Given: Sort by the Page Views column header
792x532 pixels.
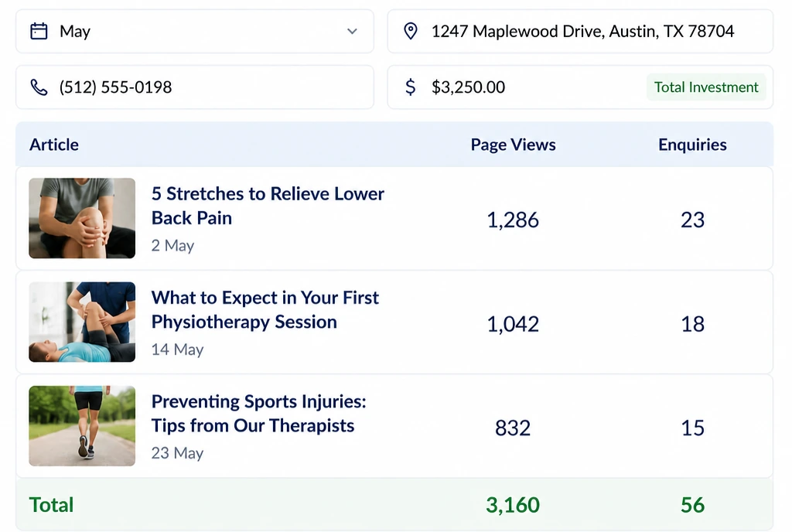Looking at the screenshot, I should [514, 145].
